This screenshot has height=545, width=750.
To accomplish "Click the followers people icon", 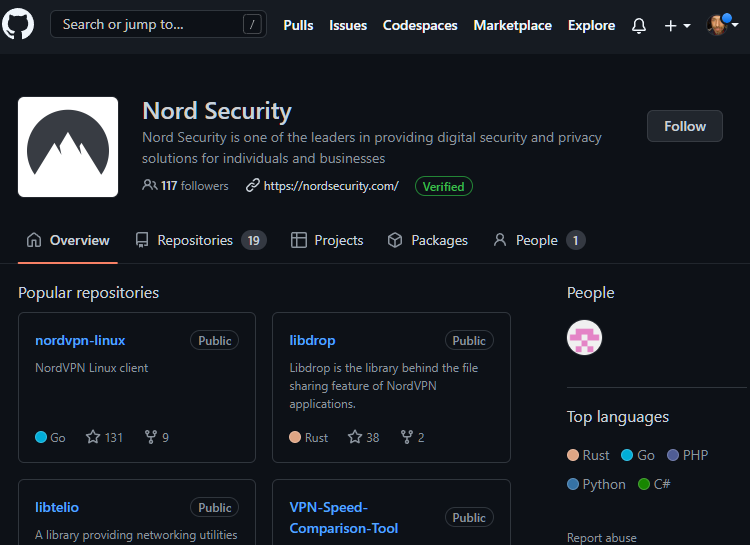I will pos(149,185).
